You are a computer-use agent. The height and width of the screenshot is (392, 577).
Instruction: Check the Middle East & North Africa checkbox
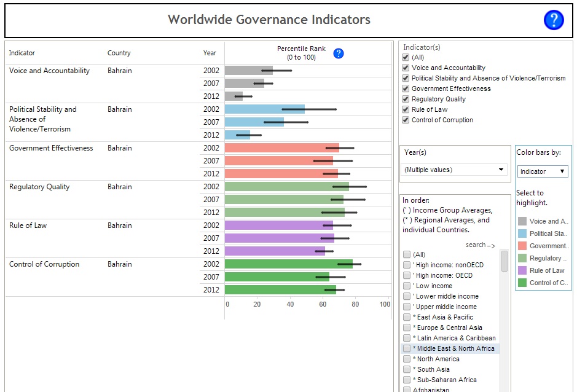[x=407, y=348]
